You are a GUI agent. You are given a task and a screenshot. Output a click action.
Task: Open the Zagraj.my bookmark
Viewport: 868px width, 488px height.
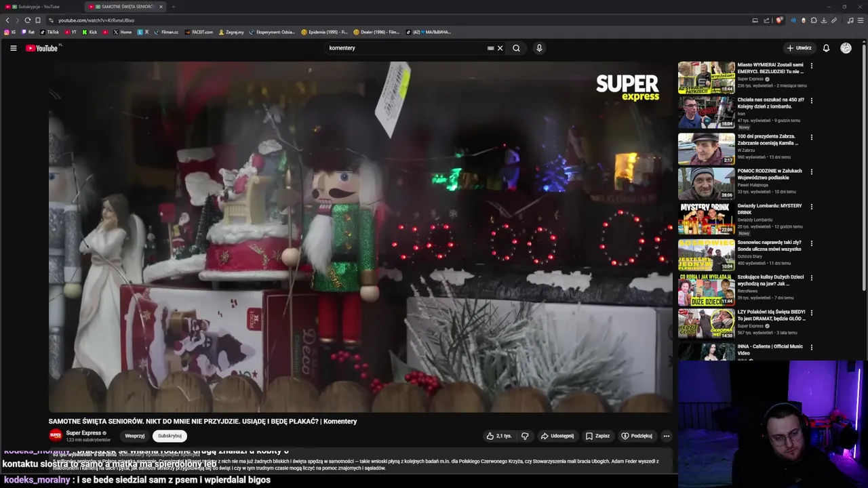231,32
